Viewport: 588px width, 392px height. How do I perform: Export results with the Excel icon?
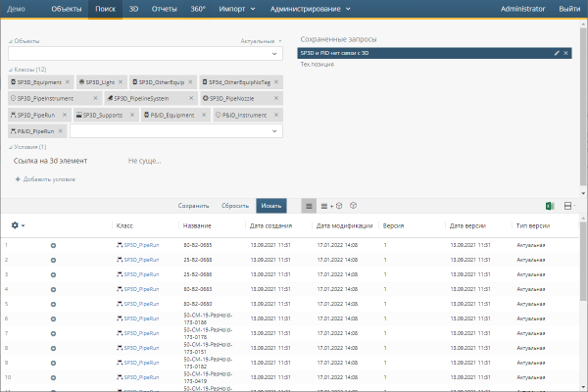pos(551,206)
